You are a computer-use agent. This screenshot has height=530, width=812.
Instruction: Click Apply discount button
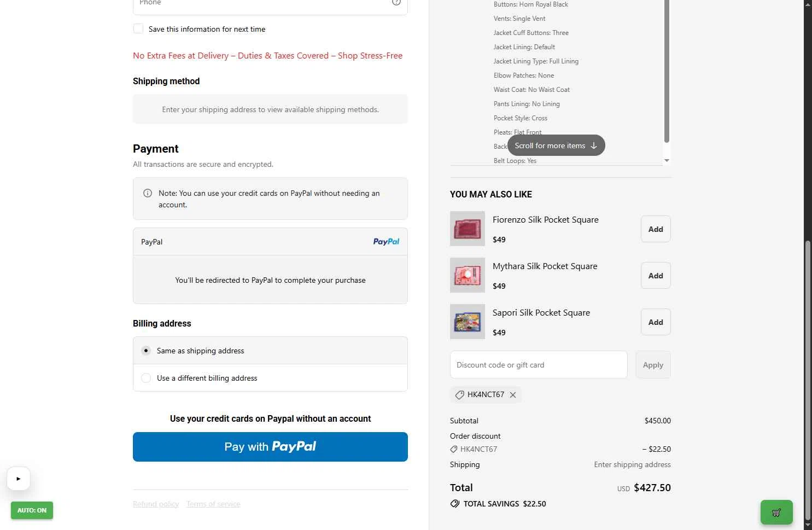coord(653,365)
